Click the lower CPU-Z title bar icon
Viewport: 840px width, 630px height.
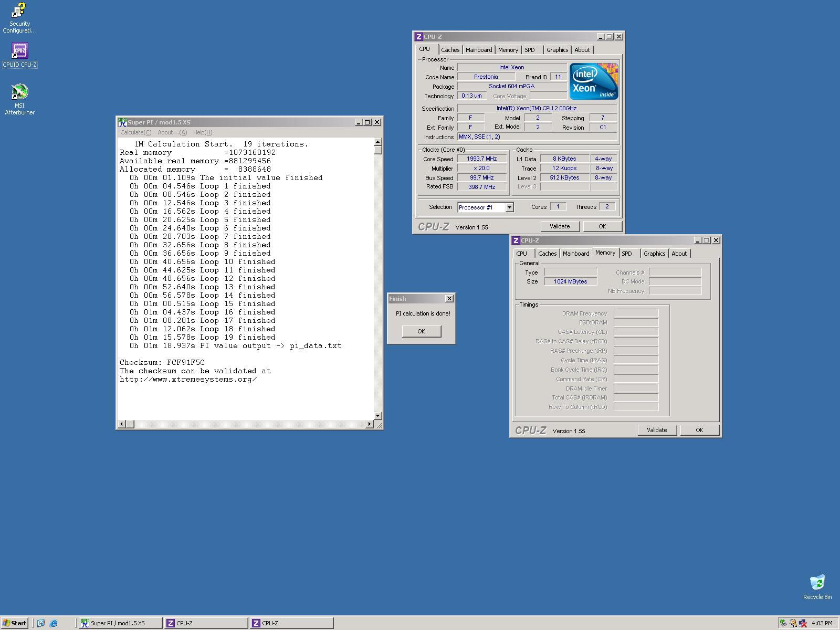pos(516,240)
